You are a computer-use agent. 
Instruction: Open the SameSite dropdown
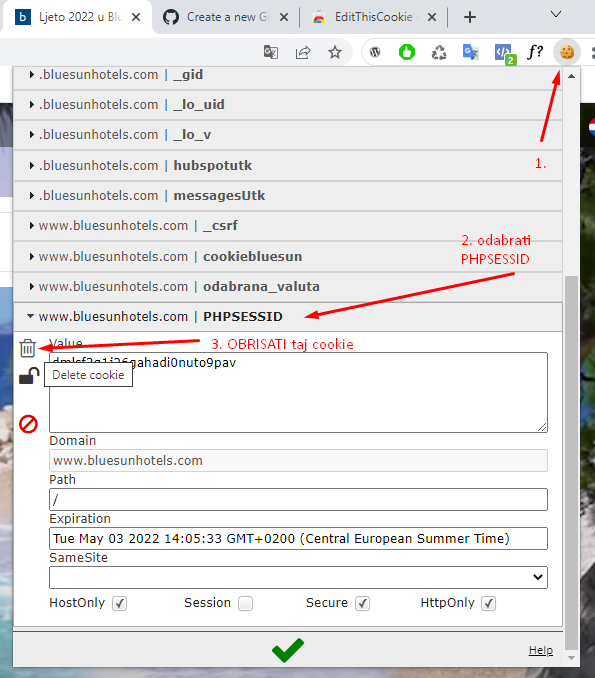[298, 577]
